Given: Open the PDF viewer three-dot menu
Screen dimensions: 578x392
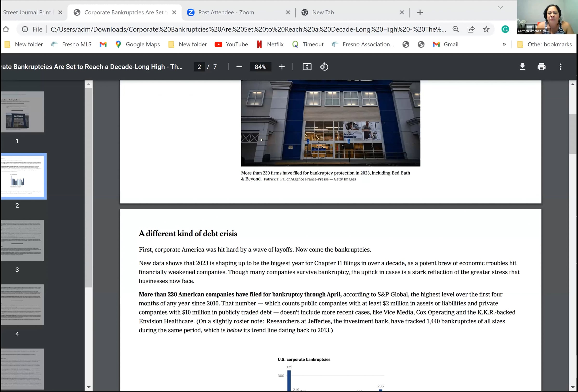Looking at the screenshot, I should point(560,67).
